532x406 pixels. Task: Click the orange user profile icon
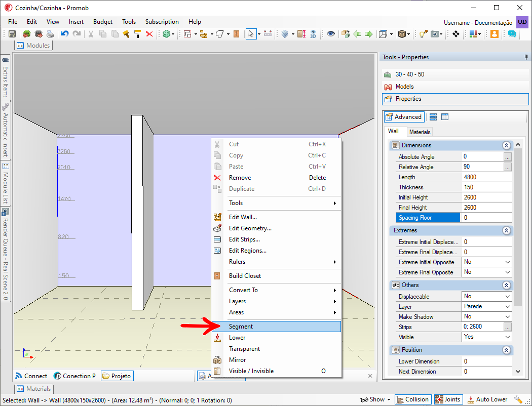coord(495,34)
